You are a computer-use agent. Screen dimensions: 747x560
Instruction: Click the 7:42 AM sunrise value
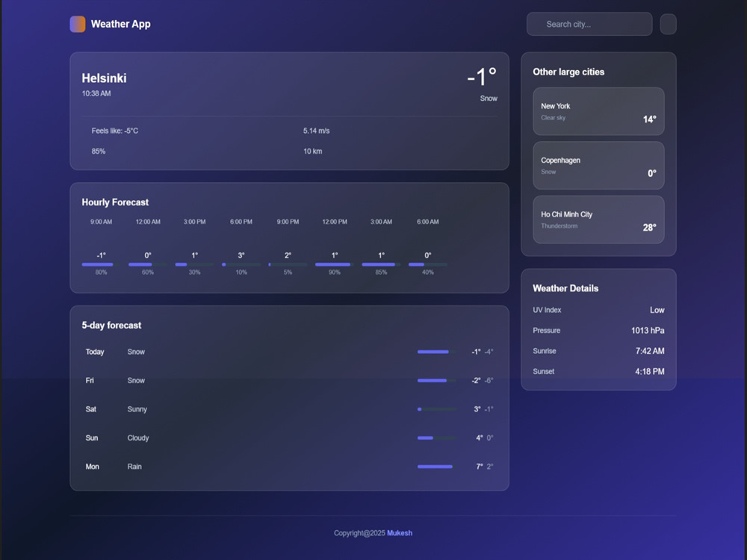click(650, 351)
